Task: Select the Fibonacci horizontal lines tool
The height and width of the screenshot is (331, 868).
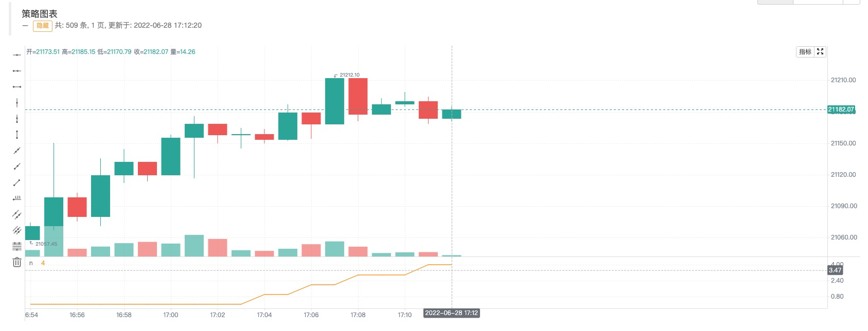Action: click(17, 246)
